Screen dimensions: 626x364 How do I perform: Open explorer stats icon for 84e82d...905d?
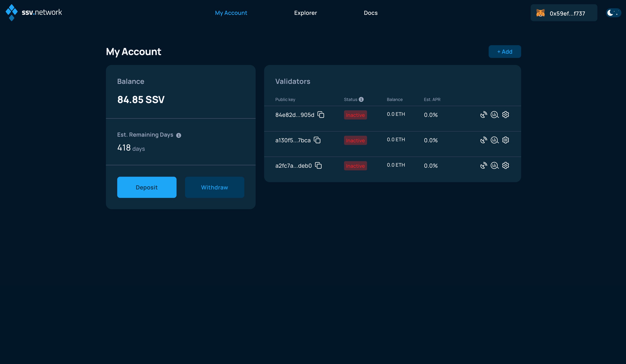[495, 115]
